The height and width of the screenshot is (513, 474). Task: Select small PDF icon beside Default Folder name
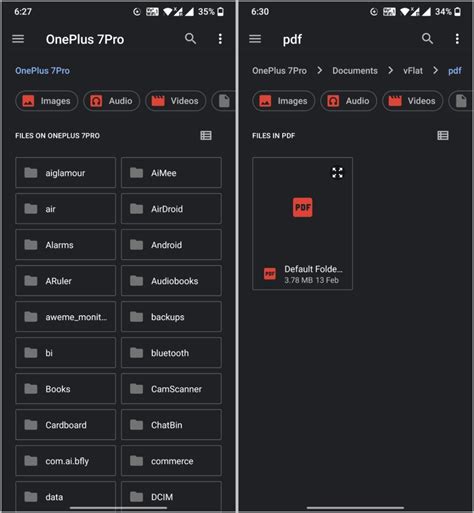[270, 274]
